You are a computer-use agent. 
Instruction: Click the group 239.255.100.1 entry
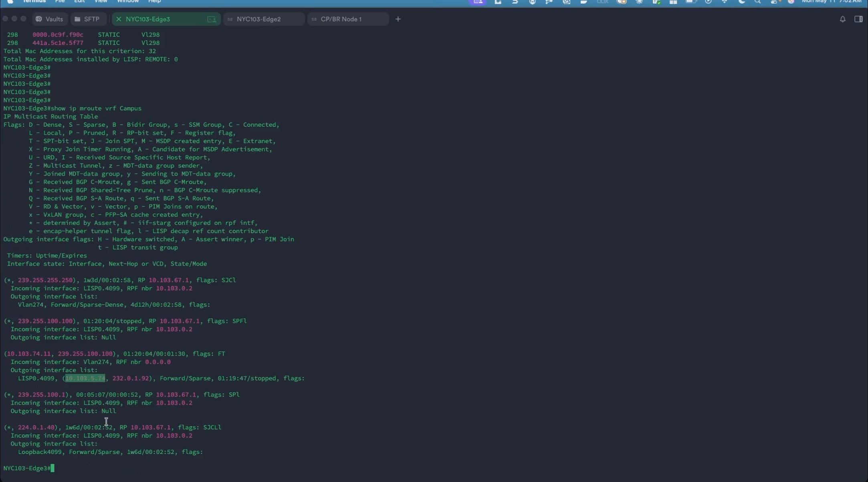(42, 395)
